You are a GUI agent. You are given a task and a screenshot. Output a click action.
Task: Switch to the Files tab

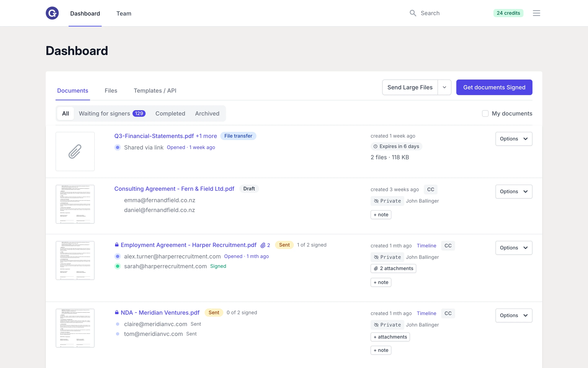(x=111, y=91)
